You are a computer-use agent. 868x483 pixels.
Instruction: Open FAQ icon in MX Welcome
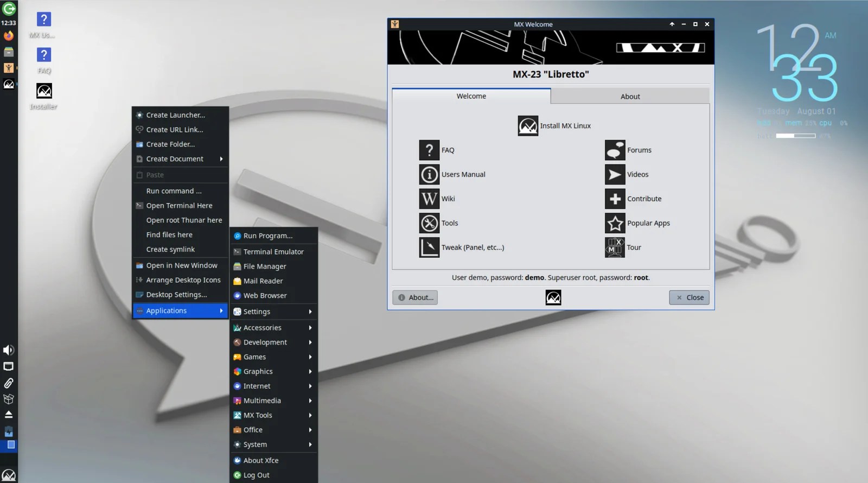(429, 150)
